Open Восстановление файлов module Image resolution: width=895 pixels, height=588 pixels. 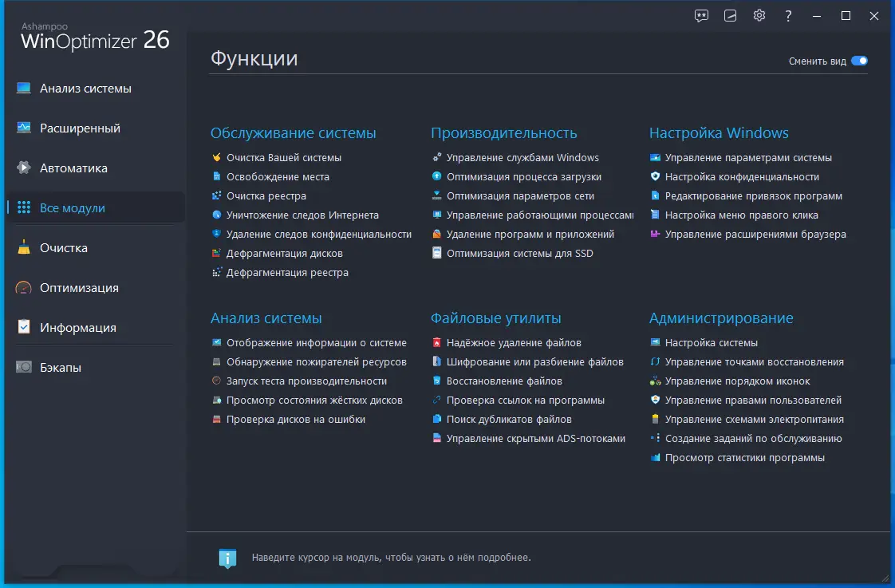pyautogui.click(x=504, y=381)
